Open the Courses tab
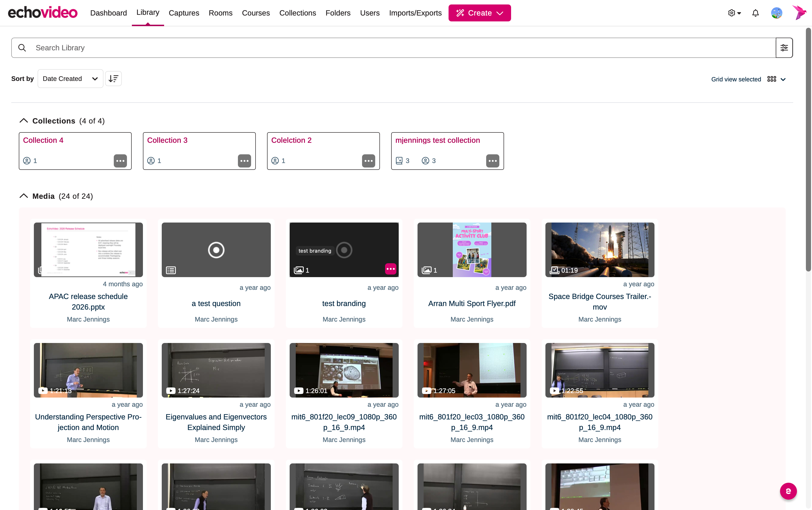812x510 pixels. [256, 13]
